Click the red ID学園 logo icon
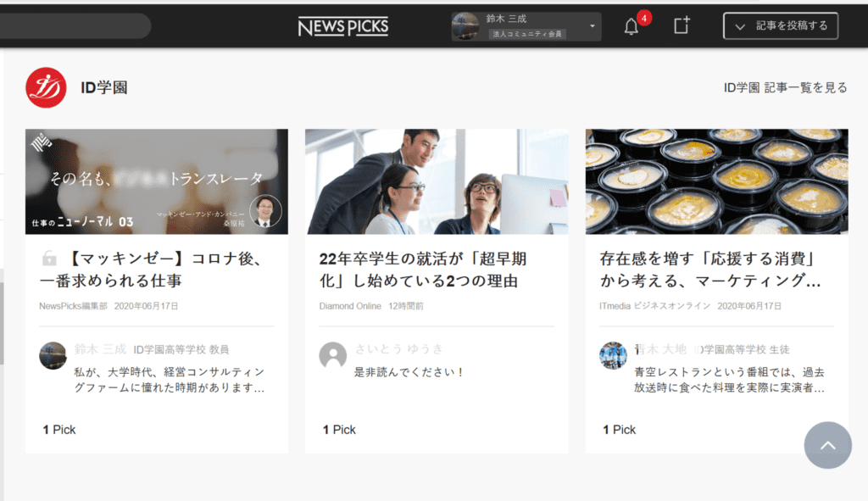 coord(46,87)
